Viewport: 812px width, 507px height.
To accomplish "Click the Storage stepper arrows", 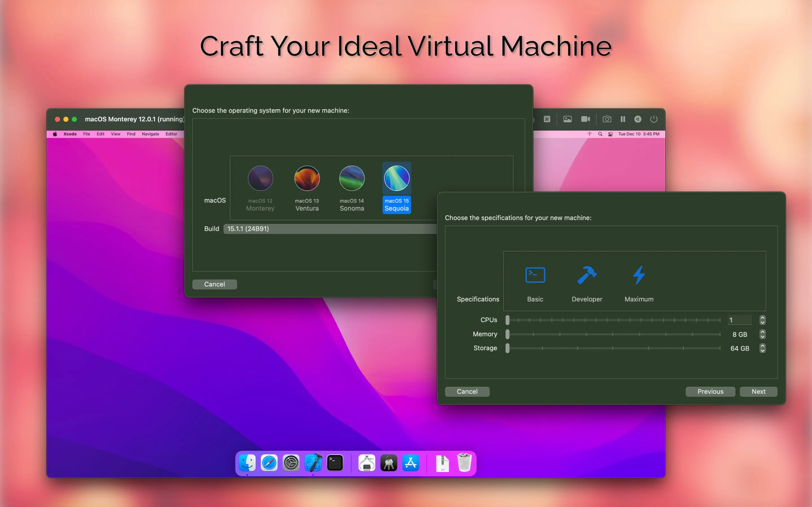I will [x=762, y=348].
